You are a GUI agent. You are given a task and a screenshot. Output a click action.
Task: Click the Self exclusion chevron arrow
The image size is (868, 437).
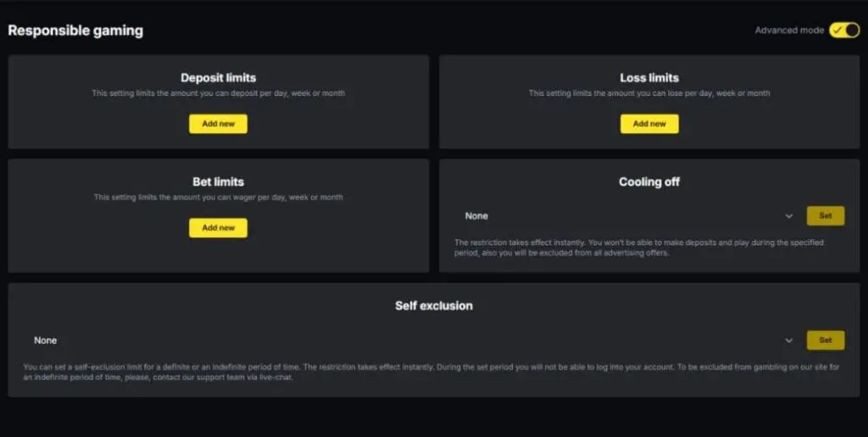[x=789, y=340]
